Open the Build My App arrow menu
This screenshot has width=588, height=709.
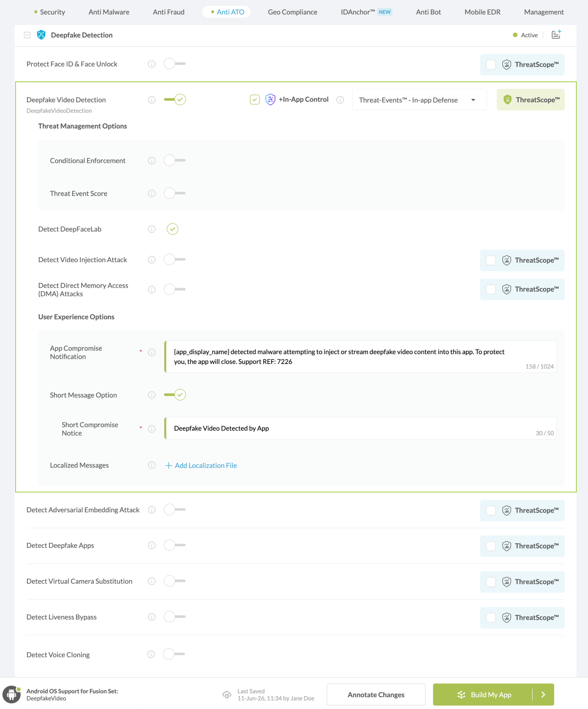click(543, 694)
